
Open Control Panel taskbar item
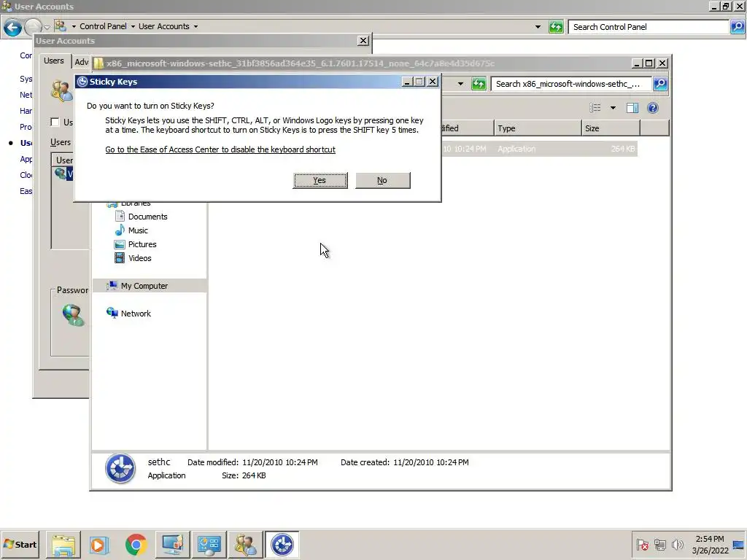[209, 545]
